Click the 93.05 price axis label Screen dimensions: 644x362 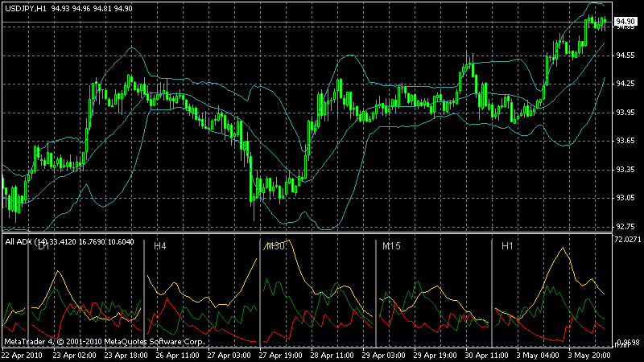625,198
